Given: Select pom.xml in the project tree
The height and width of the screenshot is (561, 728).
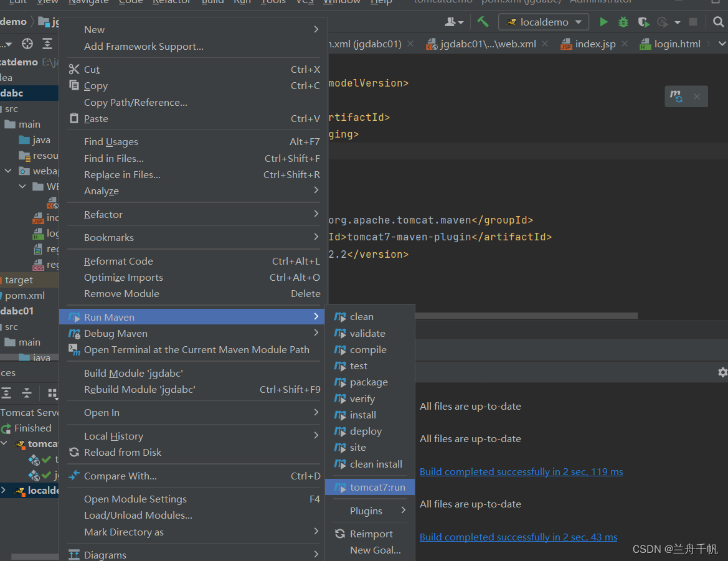Looking at the screenshot, I should 25,296.
